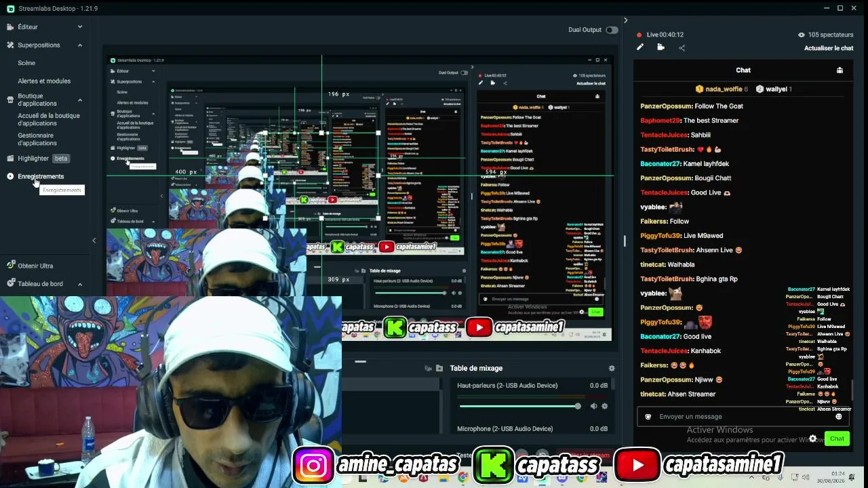Screen dimensions: 868x488
Task: Click Baphomet29 best Streamer message in chat panel
Action: 690,121
